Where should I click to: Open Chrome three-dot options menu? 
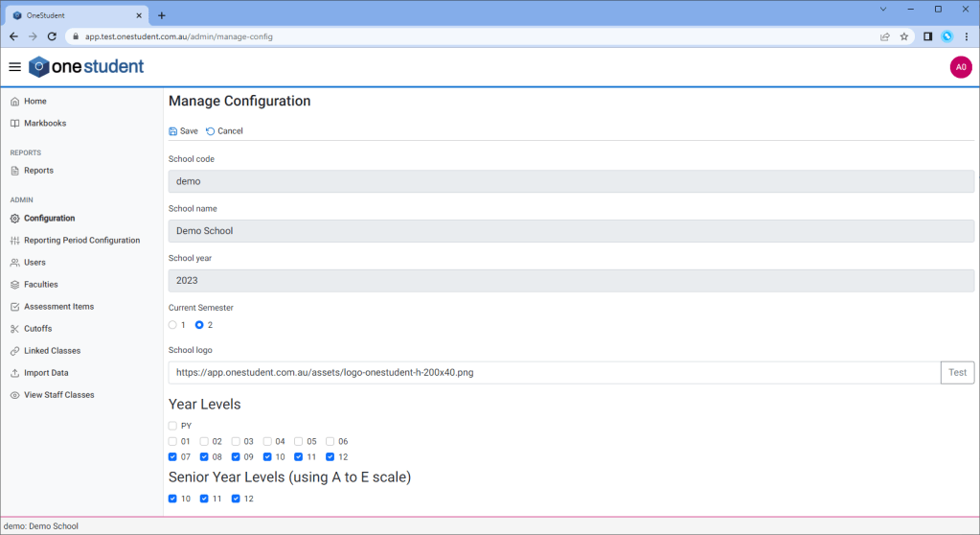coord(966,36)
